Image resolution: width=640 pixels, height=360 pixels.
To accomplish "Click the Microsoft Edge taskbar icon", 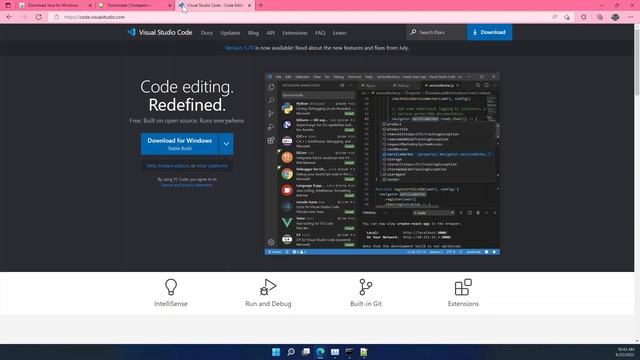I will click(320, 352).
